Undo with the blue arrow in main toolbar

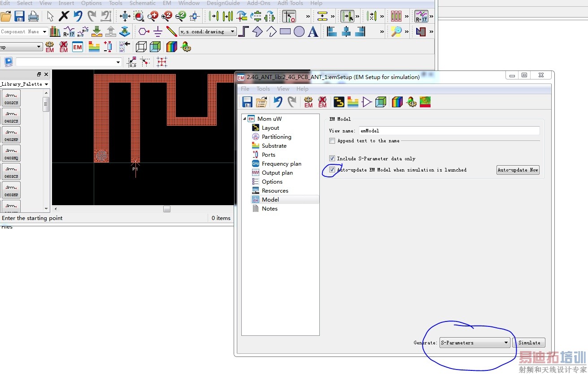pyautogui.click(x=78, y=17)
